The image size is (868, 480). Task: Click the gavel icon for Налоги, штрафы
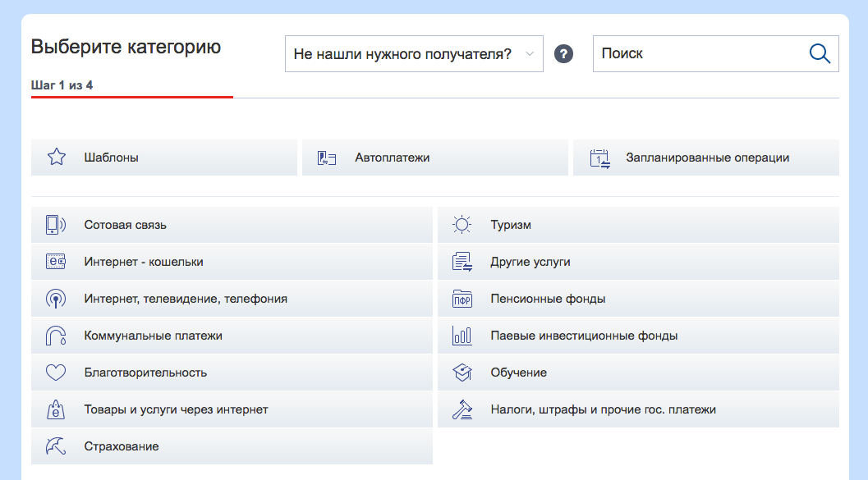(x=462, y=409)
